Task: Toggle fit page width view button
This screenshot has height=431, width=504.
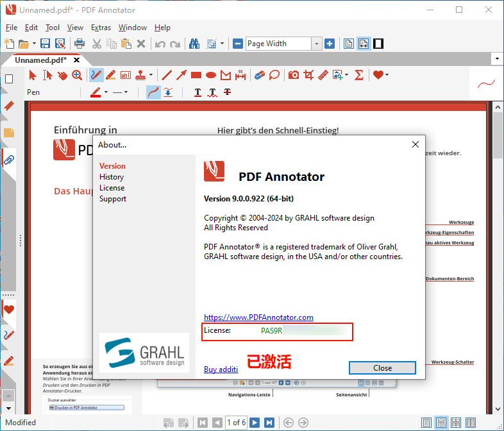Action: tap(364, 44)
